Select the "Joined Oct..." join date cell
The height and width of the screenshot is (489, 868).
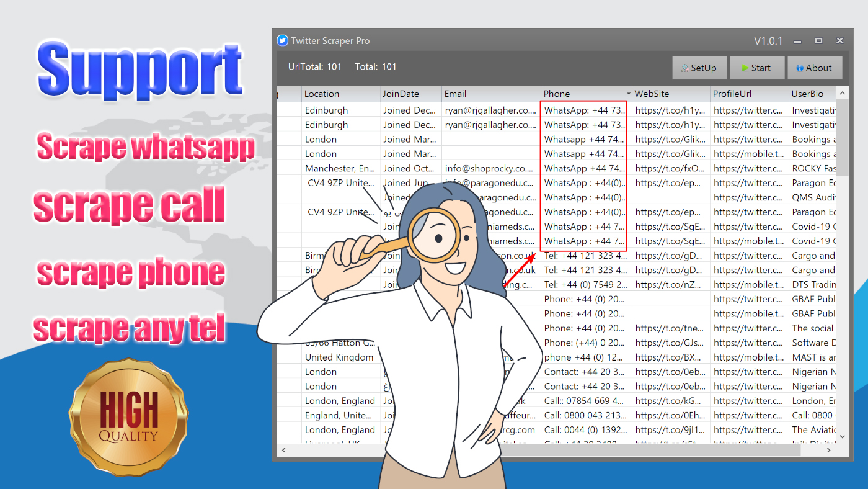411,168
